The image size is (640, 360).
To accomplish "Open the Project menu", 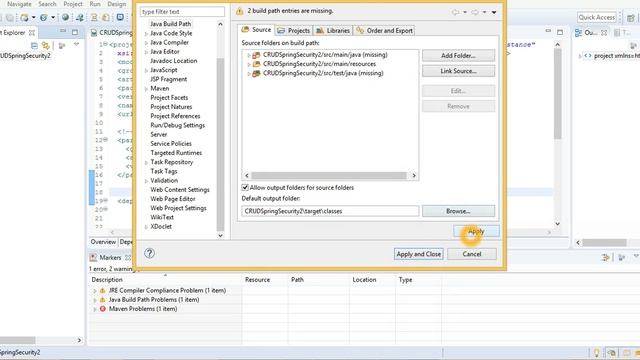I will pos(73,4).
